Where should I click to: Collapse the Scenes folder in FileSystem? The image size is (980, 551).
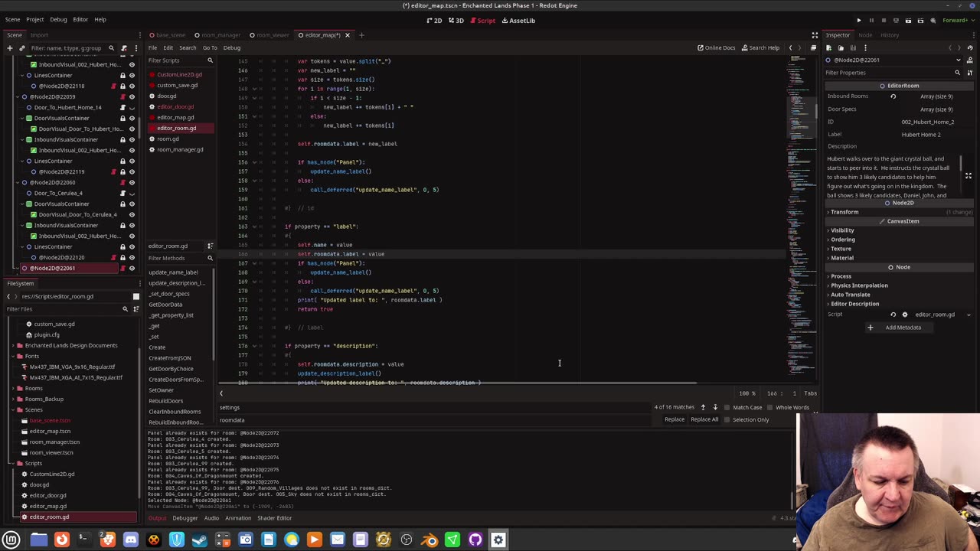[13, 409]
